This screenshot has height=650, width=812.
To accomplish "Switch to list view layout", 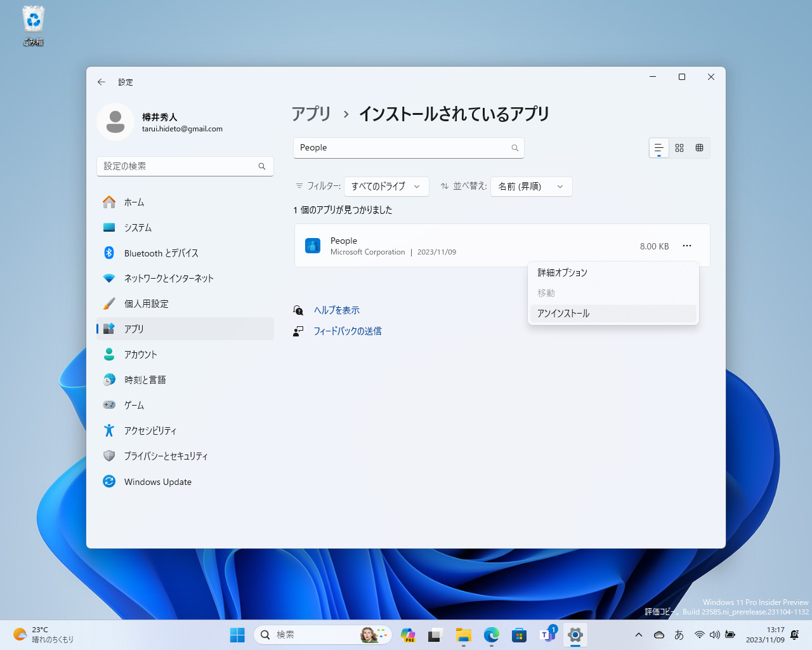I will point(658,147).
